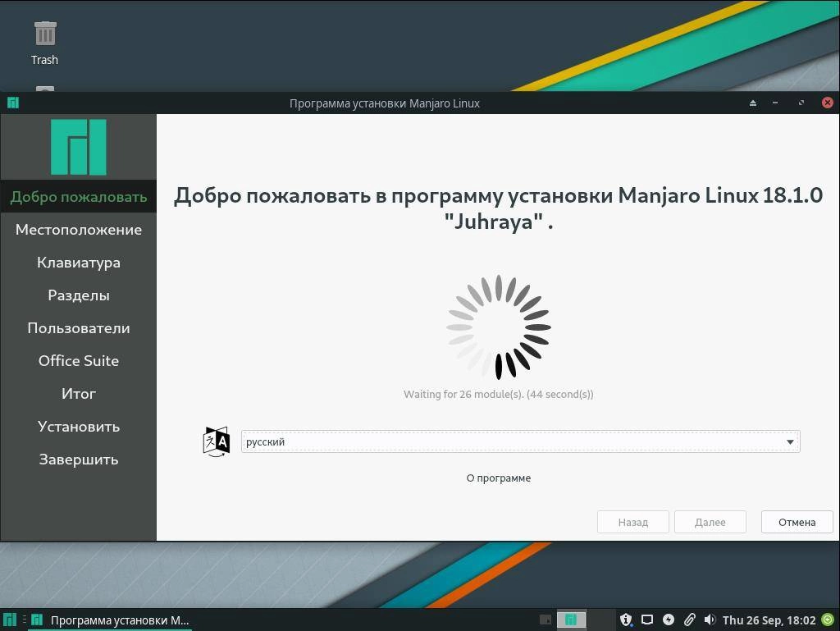Click the window title Программа установки Manjaro Linux

[x=385, y=103]
